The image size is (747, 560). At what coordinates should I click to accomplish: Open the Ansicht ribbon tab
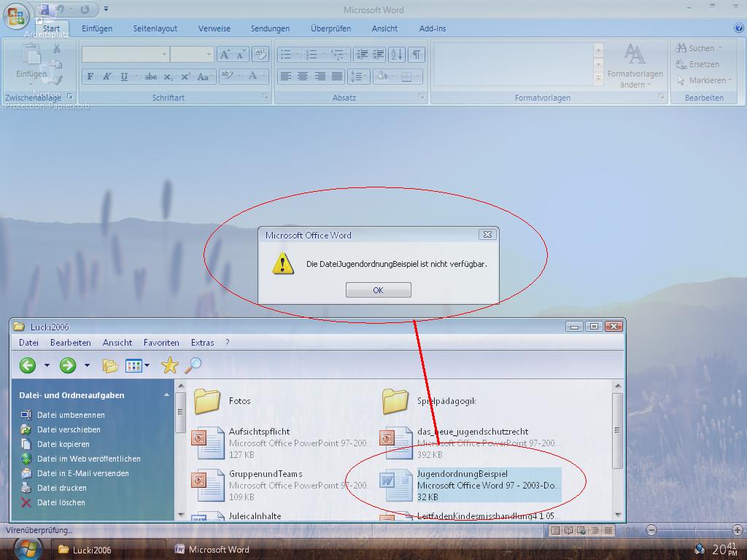[x=384, y=28]
